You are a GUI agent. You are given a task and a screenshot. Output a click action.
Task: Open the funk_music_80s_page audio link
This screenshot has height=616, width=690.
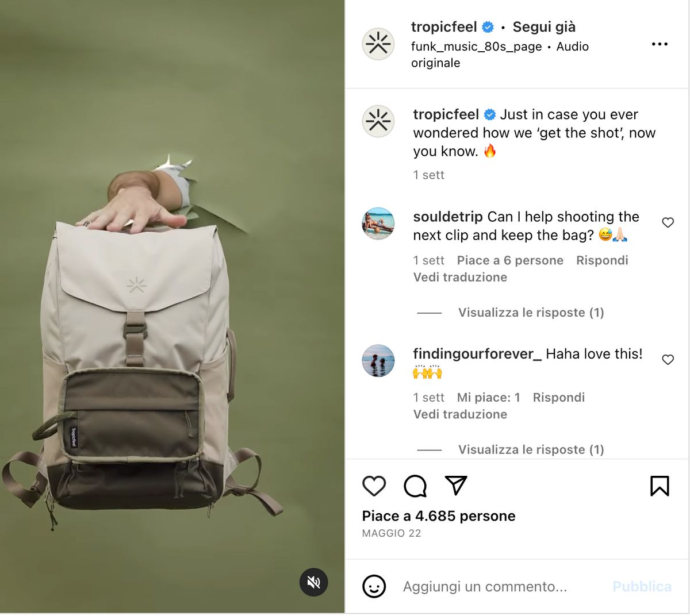click(477, 47)
